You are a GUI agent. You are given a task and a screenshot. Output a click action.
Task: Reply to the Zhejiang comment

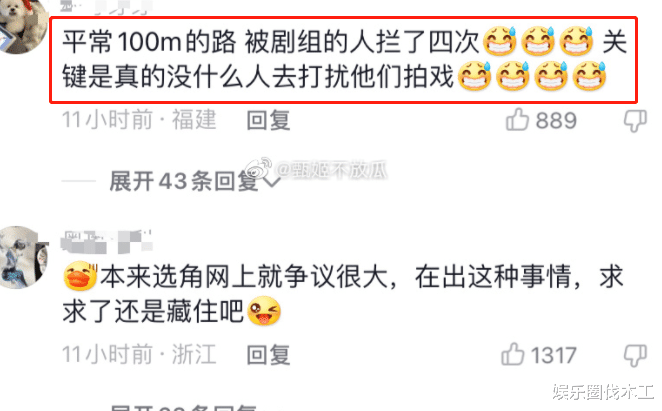(x=268, y=355)
